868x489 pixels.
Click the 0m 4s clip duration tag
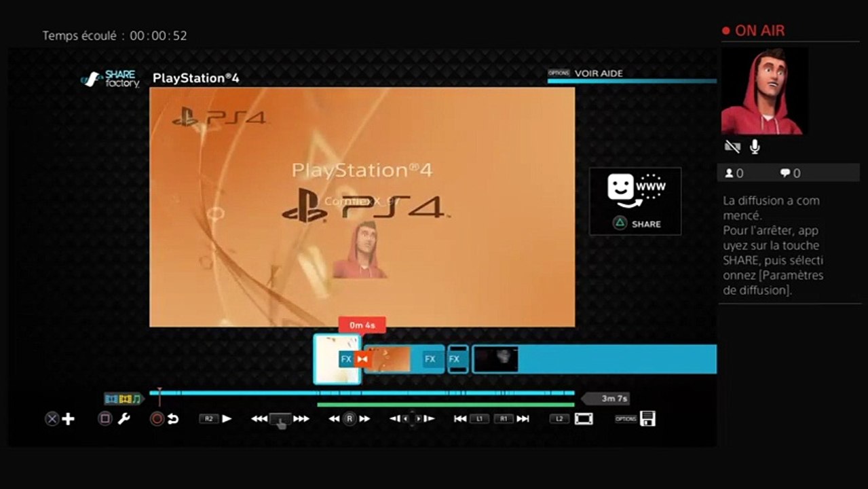[362, 325]
